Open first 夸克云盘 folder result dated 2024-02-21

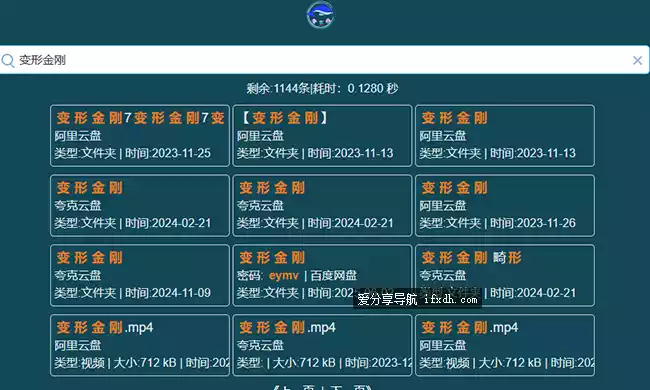[x=140, y=206]
